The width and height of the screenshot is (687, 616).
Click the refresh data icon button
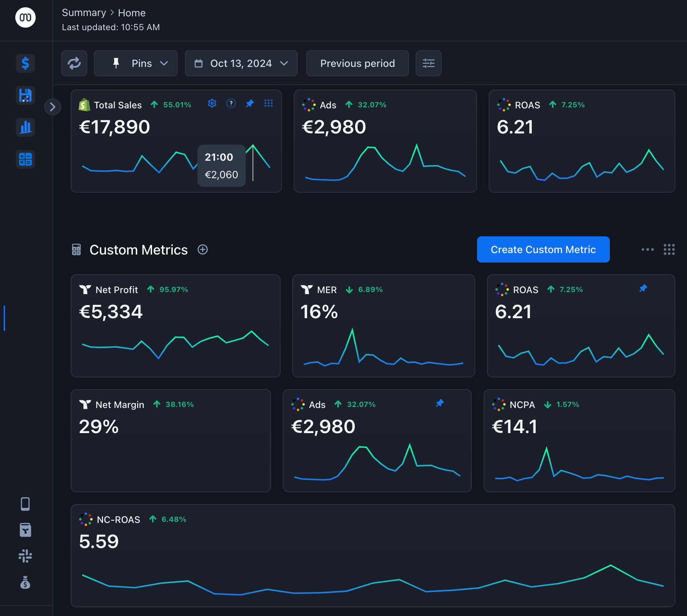tap(74, 63)
